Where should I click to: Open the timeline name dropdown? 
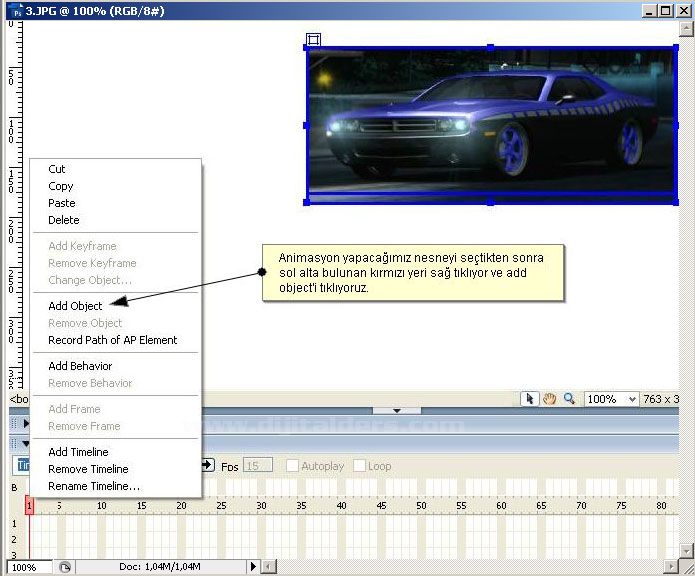(x=21, y=465)
